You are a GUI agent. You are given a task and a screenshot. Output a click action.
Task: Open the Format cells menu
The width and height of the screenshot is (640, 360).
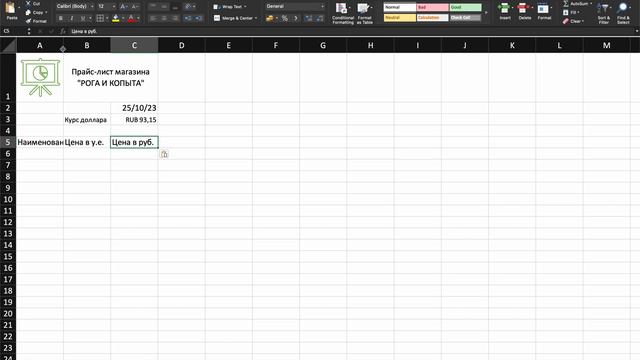coord(544,11)
